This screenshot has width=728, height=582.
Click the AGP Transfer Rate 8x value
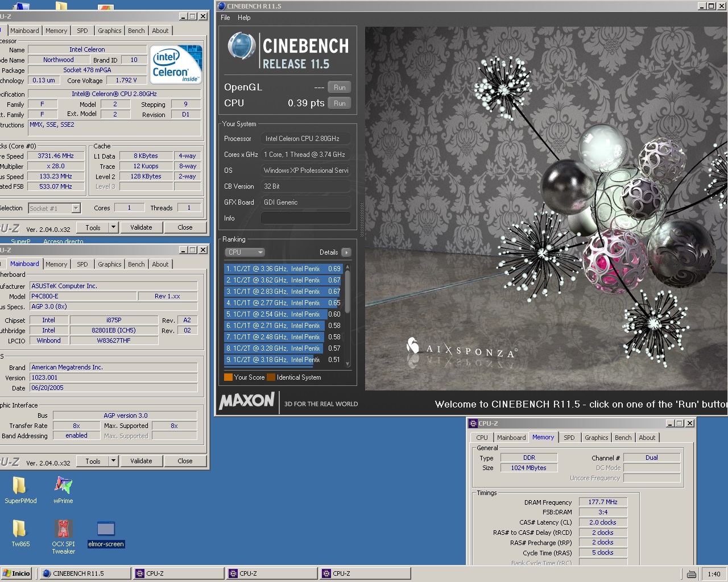point(76,426)
